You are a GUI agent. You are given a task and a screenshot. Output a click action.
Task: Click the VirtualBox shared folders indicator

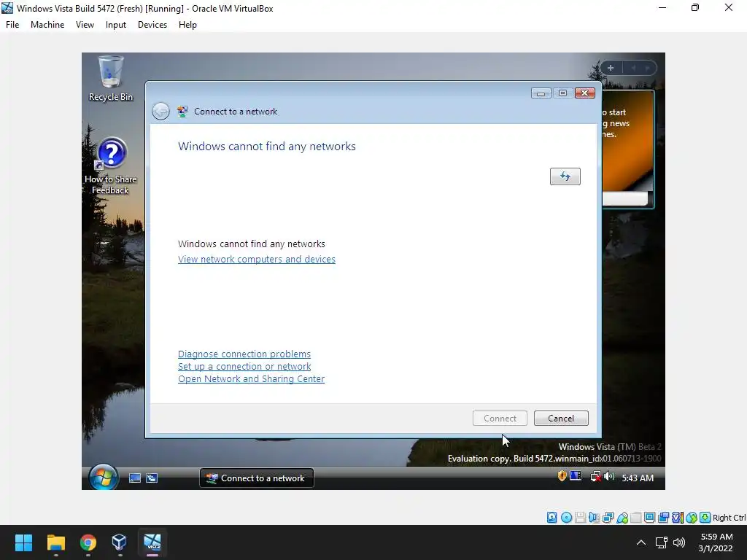tap(635, 518)
